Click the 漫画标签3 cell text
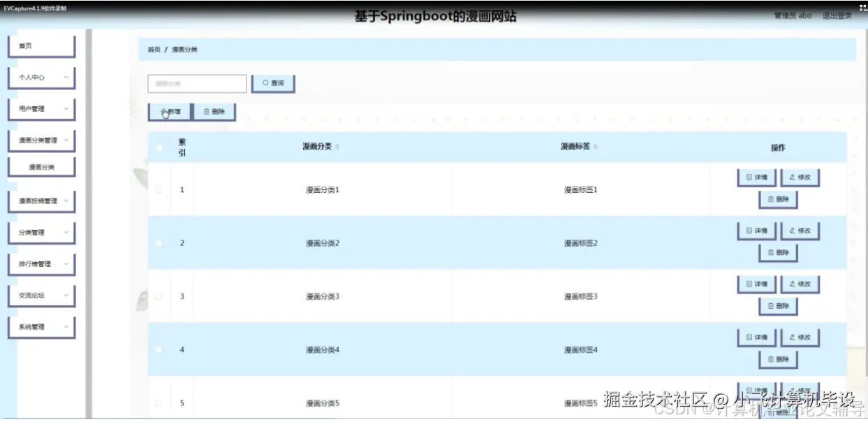Screen dimensions: 868x422 coord(581,296)
